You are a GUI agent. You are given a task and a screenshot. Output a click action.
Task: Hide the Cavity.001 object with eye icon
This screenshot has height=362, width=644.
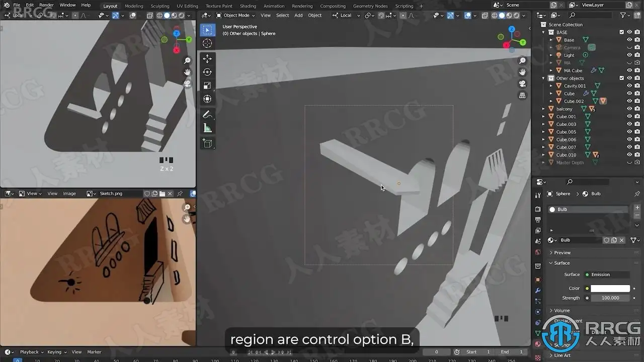(x=629, y=86)
